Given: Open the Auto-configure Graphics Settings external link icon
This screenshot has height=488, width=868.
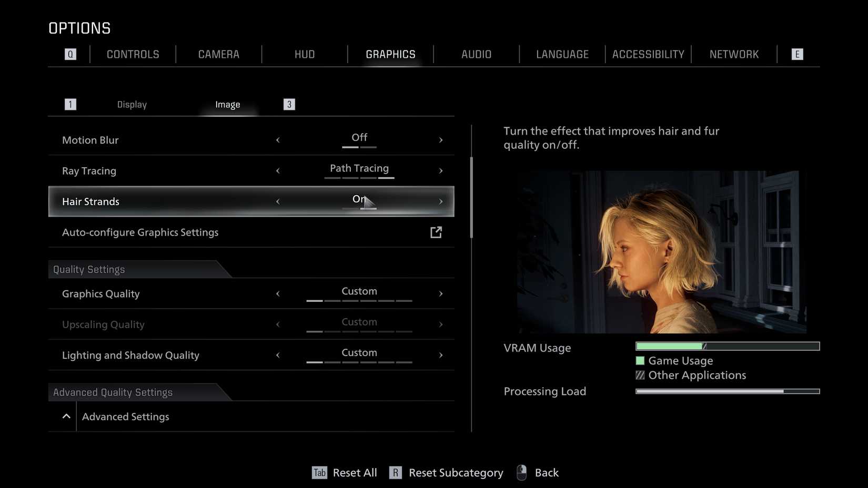Looking at the screenshot, I should tap(436, 232).
